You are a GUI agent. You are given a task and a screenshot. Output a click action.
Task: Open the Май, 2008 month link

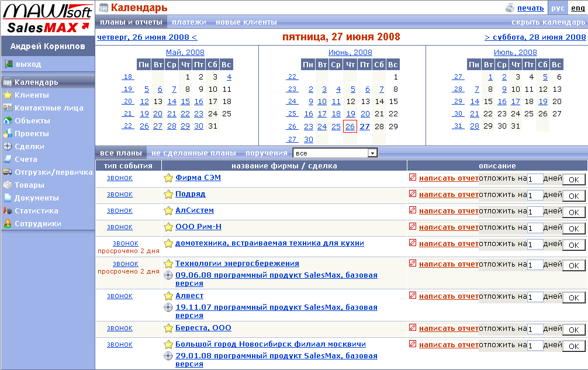tap(185, 53)
